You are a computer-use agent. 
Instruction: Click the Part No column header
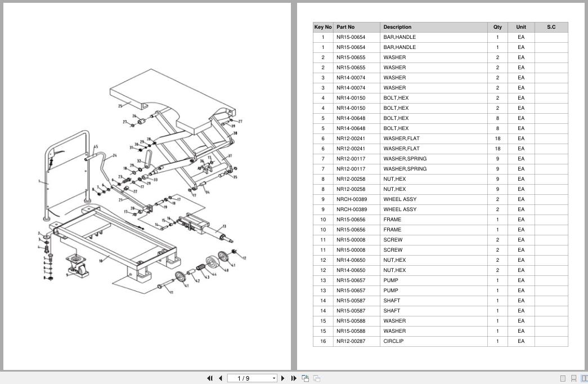tap(357, 27)
